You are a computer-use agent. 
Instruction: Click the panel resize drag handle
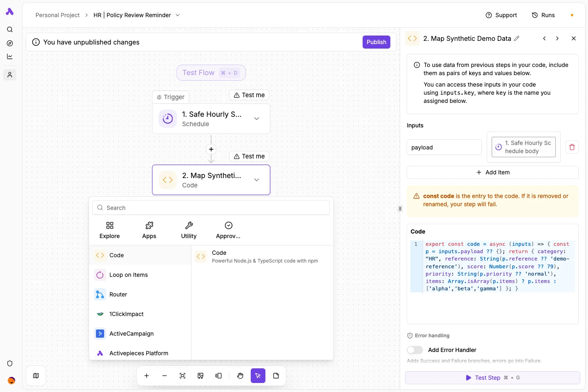pos(400,209)
